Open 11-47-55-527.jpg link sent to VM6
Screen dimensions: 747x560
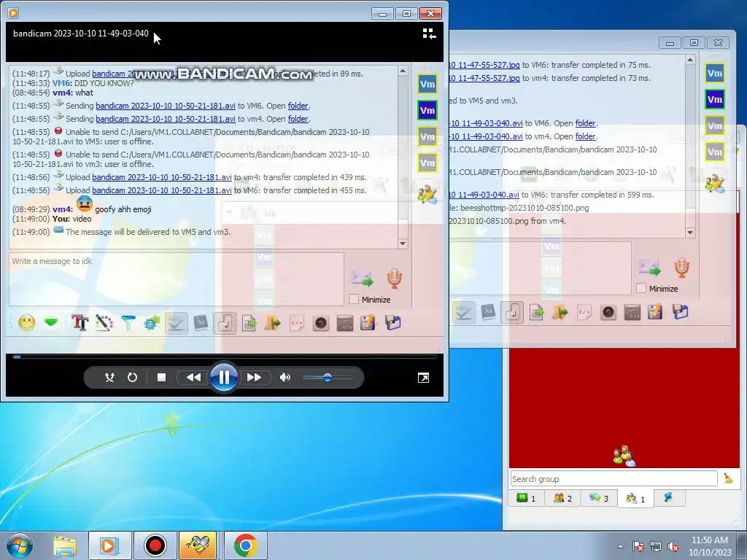(484, 65)
